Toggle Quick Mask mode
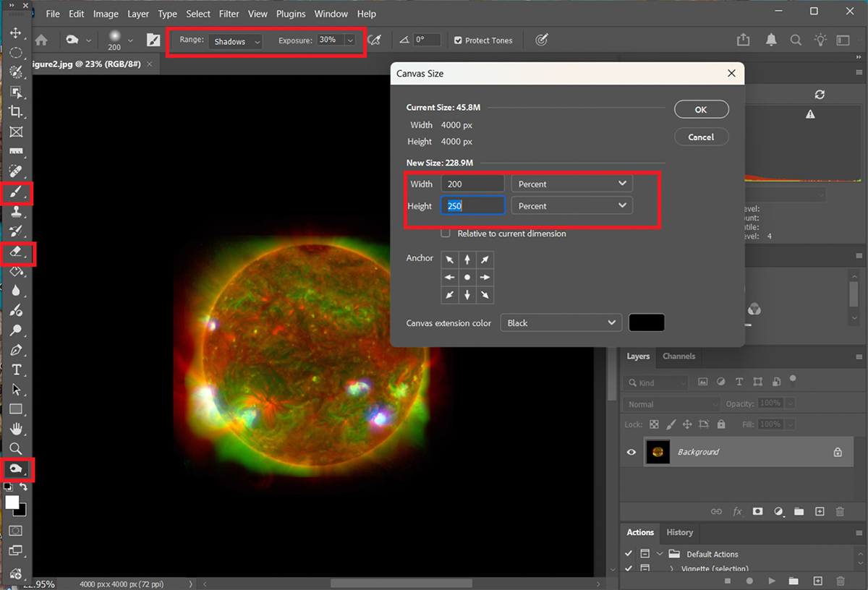This screenshot has width=868, height=590. point(16,531)
